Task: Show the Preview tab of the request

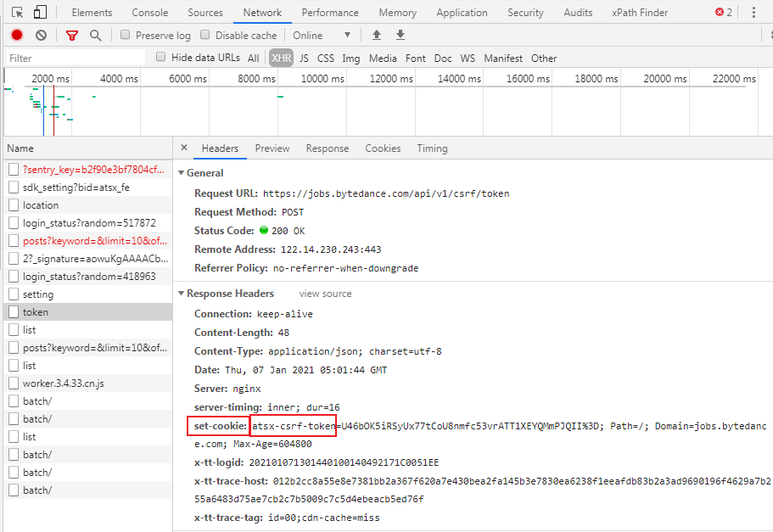Action: pos(272,148)
